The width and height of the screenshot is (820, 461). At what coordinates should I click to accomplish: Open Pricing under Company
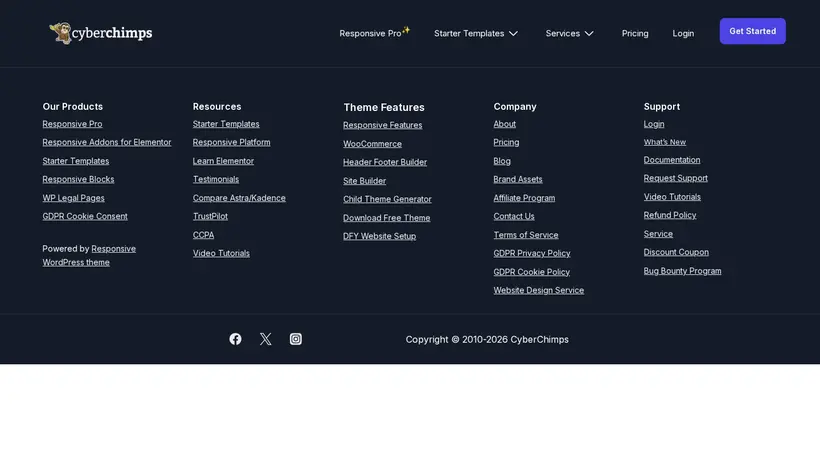[x=506, y=142]
